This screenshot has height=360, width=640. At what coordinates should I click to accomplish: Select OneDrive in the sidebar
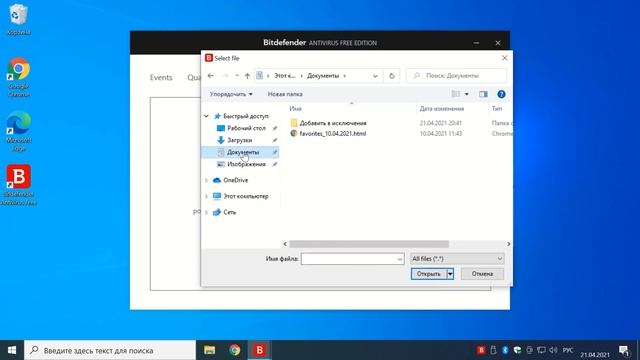coord(236,180)
